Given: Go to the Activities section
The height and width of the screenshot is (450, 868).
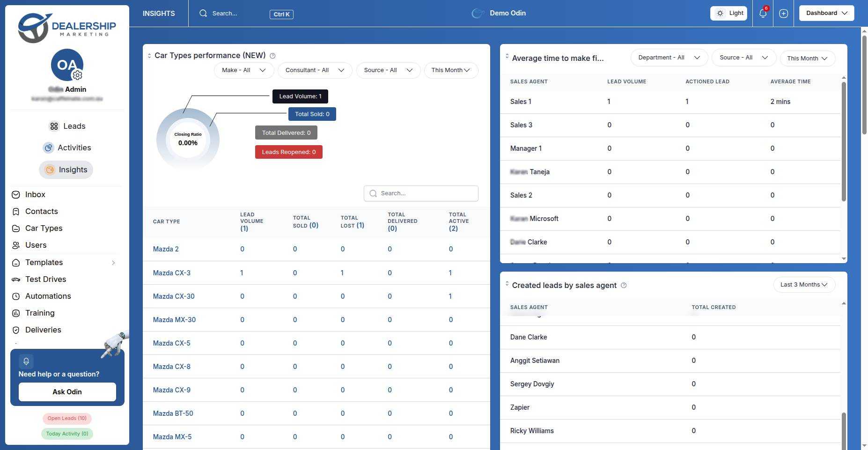Looking at the screenshot, I should pyautogui.click(x=66, y=148).
